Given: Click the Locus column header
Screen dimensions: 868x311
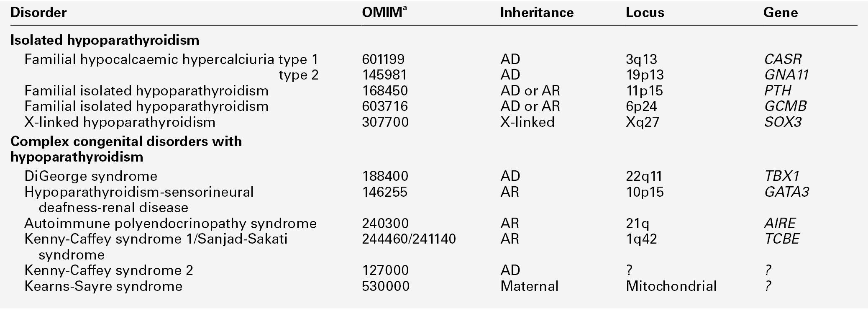Looking at the screenshot, I should [645, 13].
